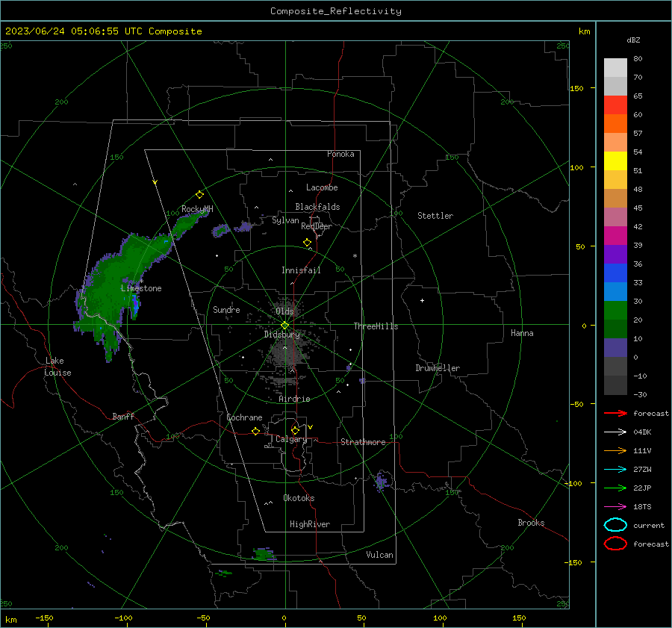The height and width of the screenshot is (628, 672).
Task: Click the cyan current ellipse icon
Action: [x=615, y=525]
